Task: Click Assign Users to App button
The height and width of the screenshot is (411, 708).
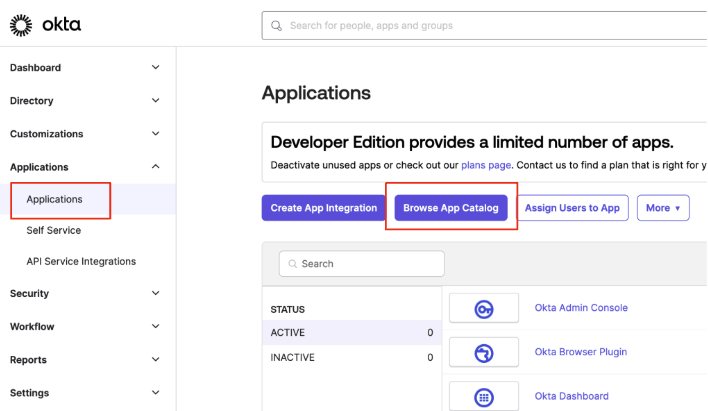Action: [x=572, y=208]
